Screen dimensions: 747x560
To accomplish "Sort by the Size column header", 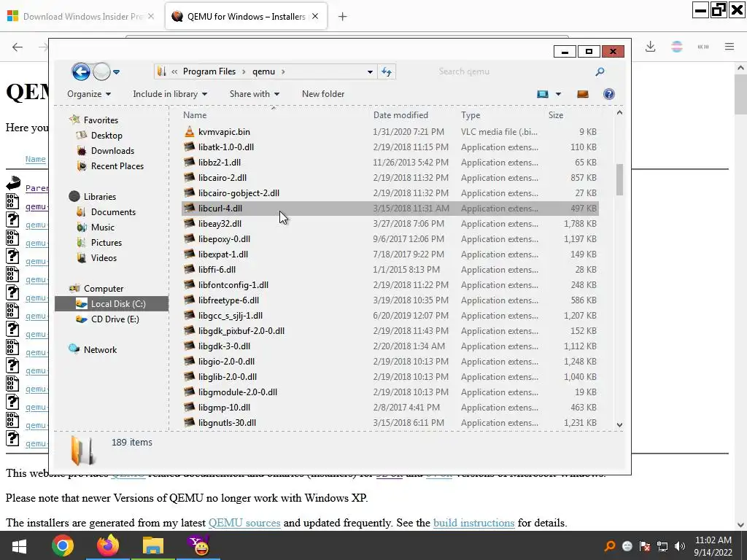I will coord(555,114).
